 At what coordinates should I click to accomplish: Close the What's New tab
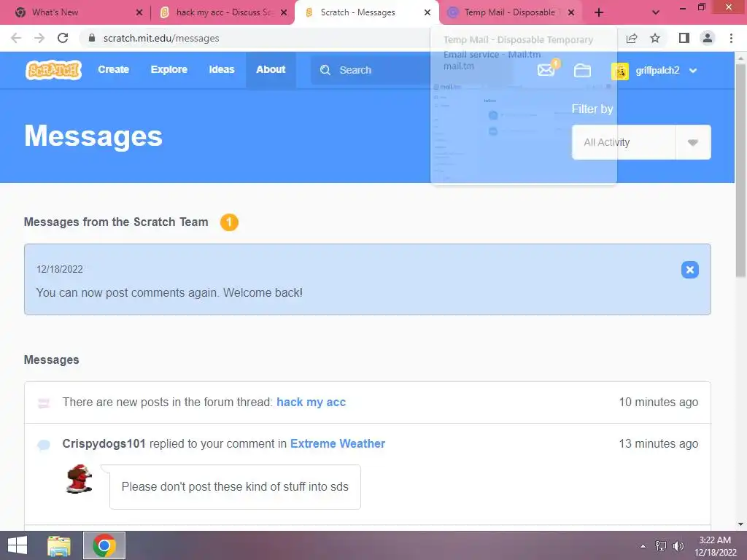[x=139, y=12]
